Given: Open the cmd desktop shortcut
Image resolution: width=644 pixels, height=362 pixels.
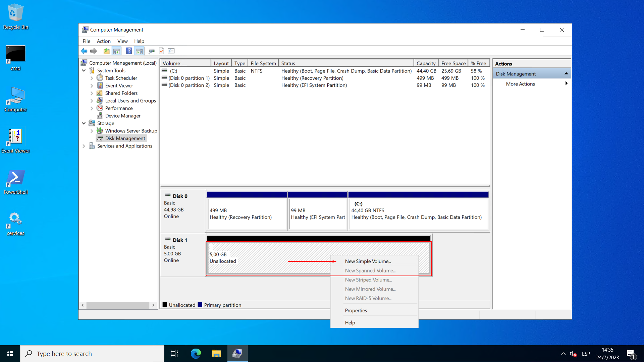Looking at the screenshot, I should [15, 58].
